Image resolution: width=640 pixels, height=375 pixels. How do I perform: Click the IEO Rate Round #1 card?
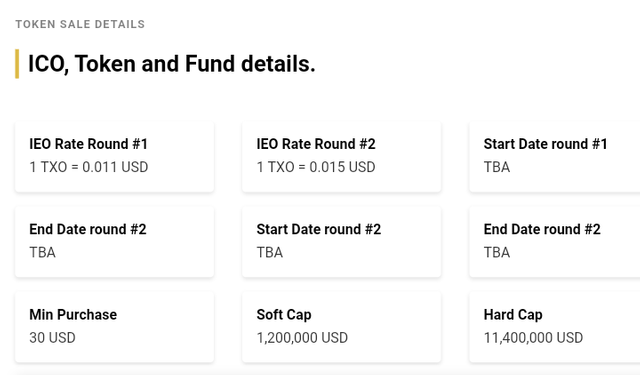point(114,156)
